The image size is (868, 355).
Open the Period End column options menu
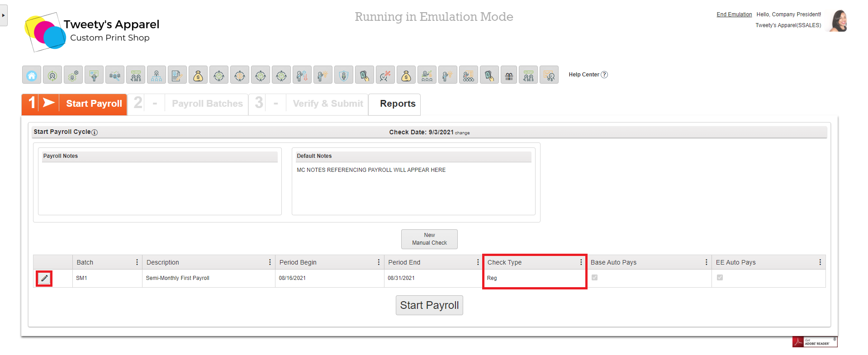(x=478, y=262)
